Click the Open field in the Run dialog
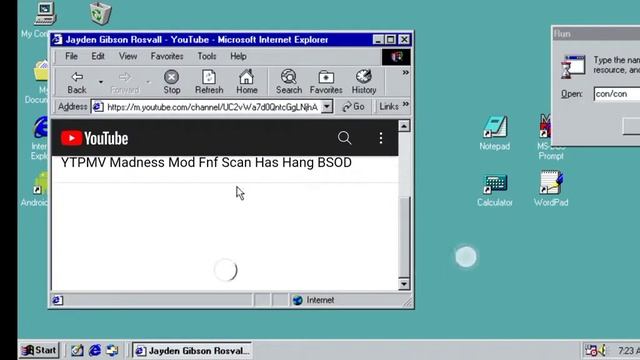The width and height of the screenshot is (640, 360). 617,94
